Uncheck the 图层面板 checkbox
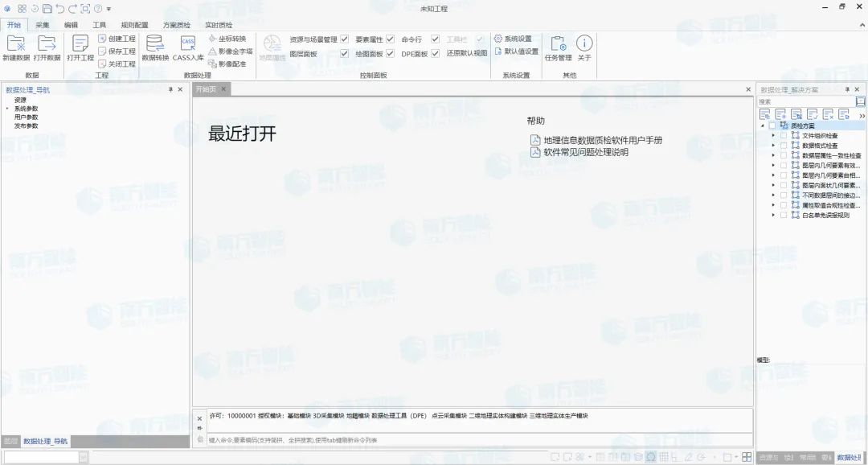The image size is (868, 465). tap(344, 54)
